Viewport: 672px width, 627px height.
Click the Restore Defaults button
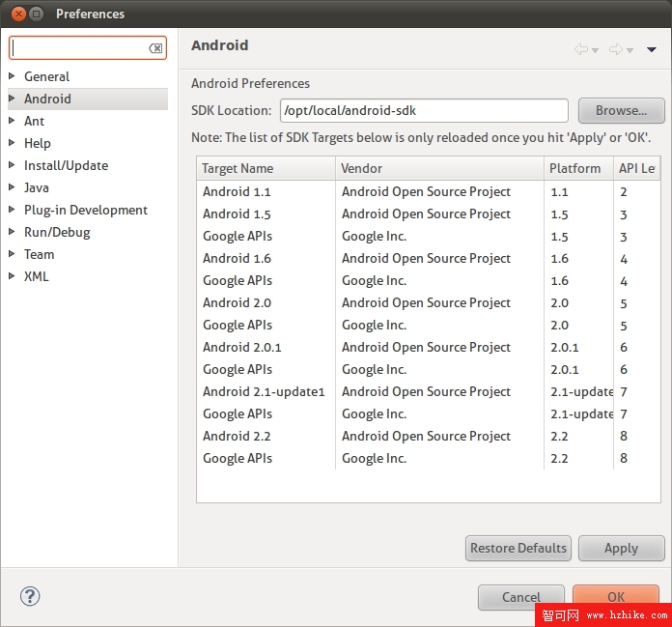click(x=518, y=548)
